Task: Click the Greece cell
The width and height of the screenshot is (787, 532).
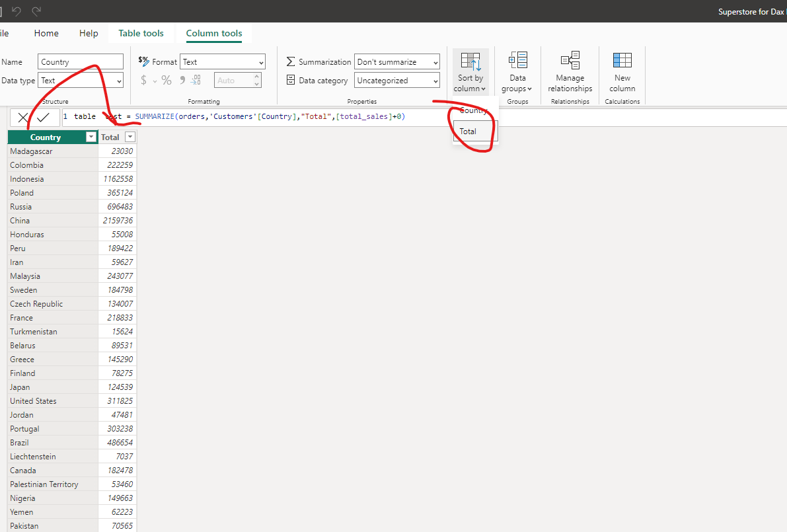Action: pyautogui.click(x=53, y=360)
